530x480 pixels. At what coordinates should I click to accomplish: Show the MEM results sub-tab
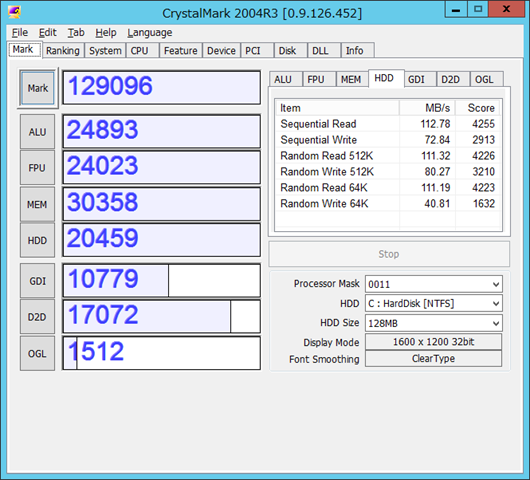[351, 79]
